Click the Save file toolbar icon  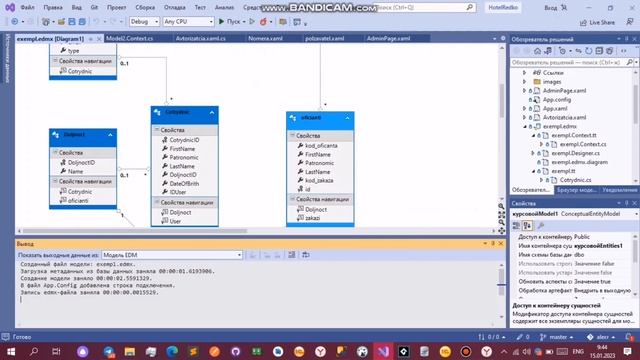click(x=72, y=22)
